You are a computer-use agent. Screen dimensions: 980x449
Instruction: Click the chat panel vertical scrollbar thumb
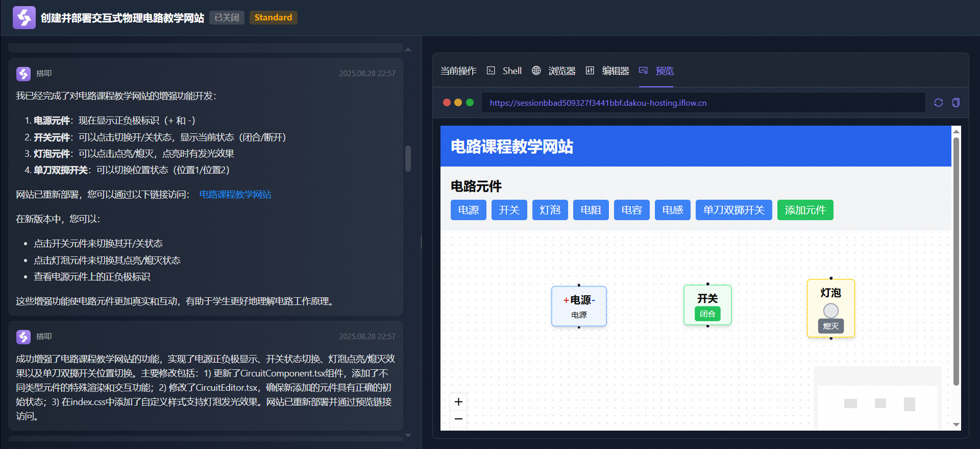tap(408, 158)
